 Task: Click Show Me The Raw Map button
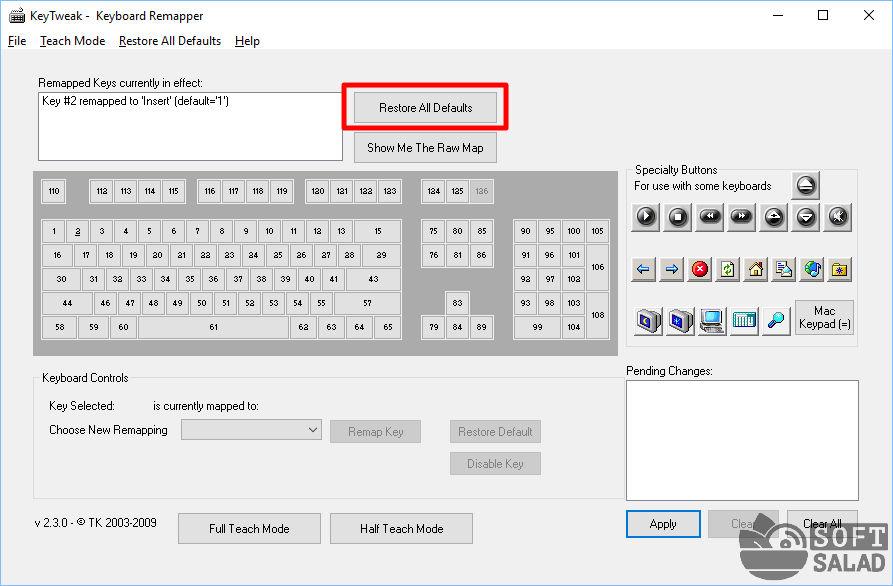pyautogui.click(x=425, y=148)
